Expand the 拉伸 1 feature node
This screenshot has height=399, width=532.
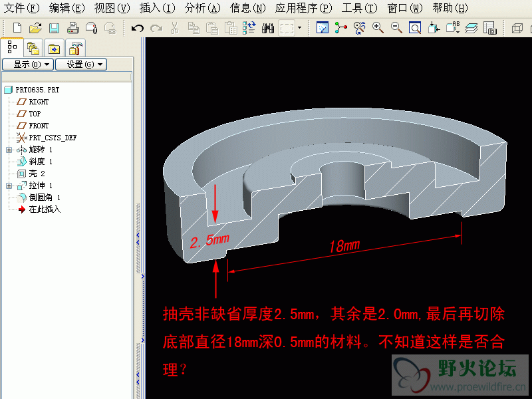coord(9,186)
